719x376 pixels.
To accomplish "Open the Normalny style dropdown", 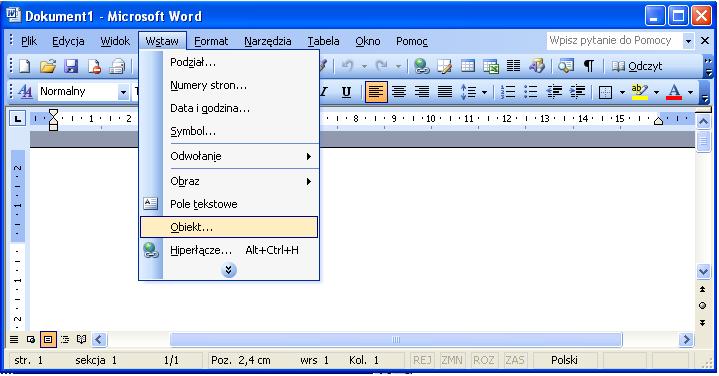I will click(123, 92).
